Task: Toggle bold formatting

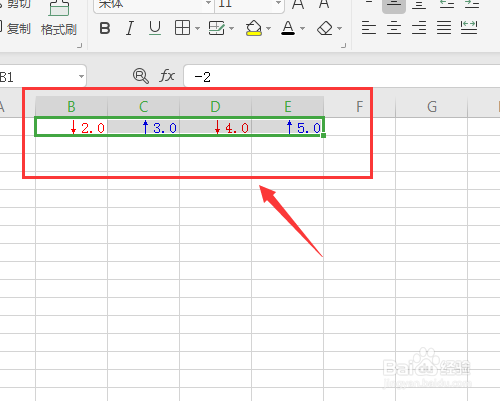Action: [x=105, y=28]
